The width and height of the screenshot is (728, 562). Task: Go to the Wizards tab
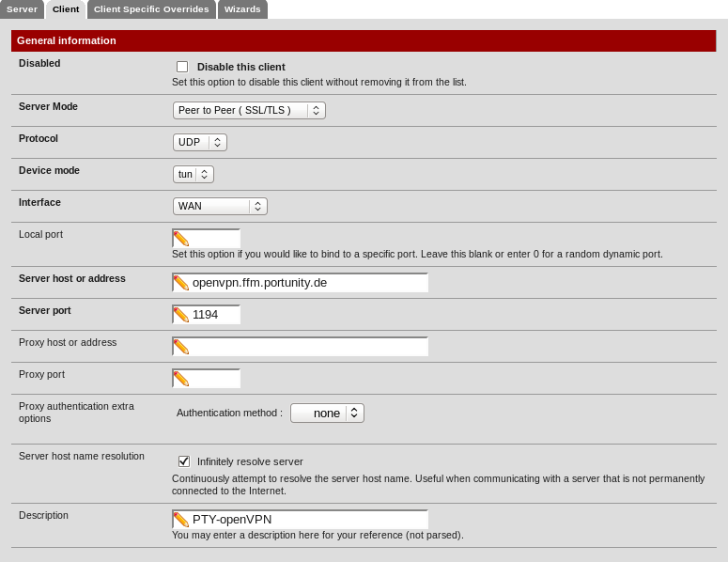pos(242,9)
